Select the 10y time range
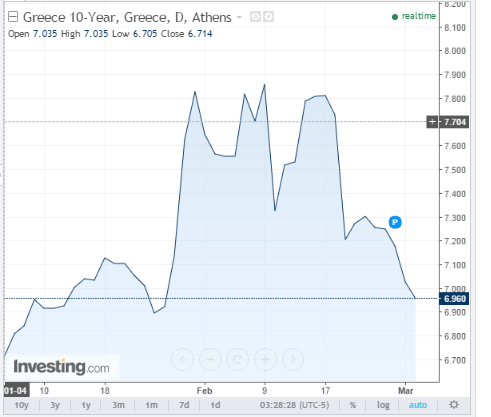Screen dimensions: 491x417 (21, 405)
